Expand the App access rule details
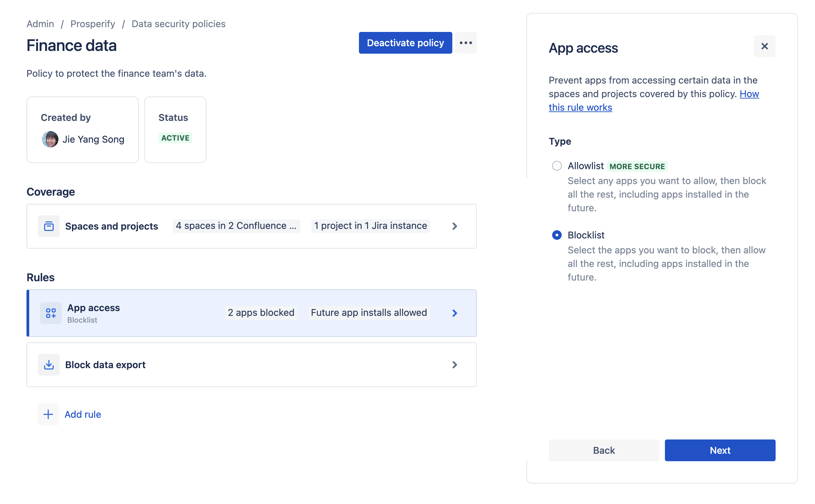Screen dimensions: 815x504 (x=455, y=313)
